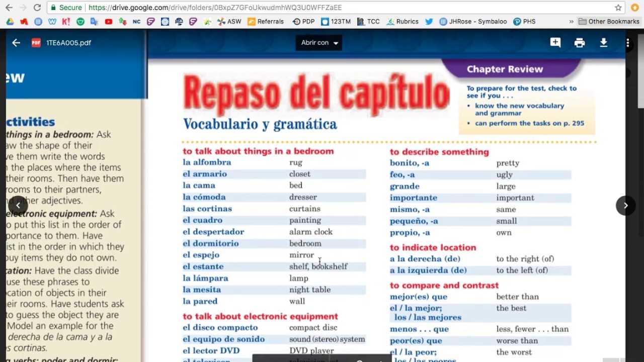Open the PHS bookmark
The width and height of the screenshot is (644, 362).
click(524, 22)
